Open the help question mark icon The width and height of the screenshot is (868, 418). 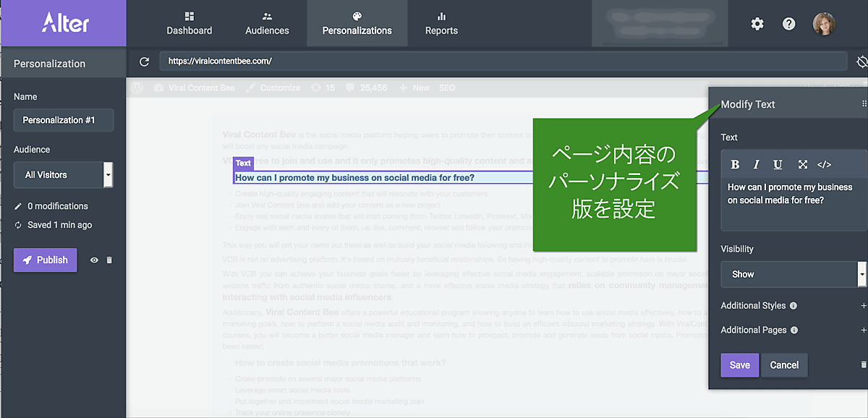(x=788, y=24)
